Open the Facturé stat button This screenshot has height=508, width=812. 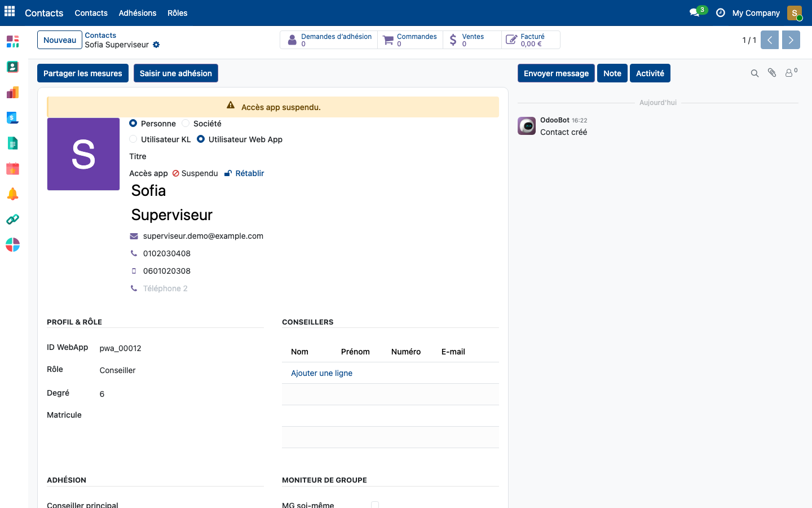pos(531,40)
